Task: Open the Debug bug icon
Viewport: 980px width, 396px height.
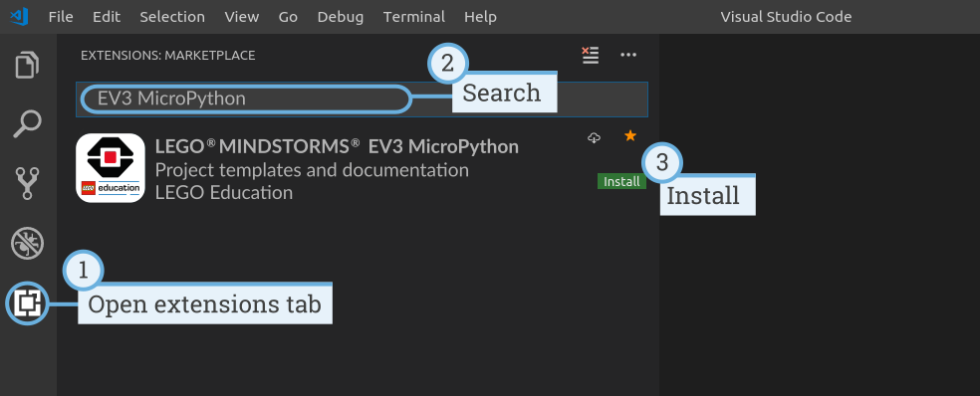Action: 28,243
